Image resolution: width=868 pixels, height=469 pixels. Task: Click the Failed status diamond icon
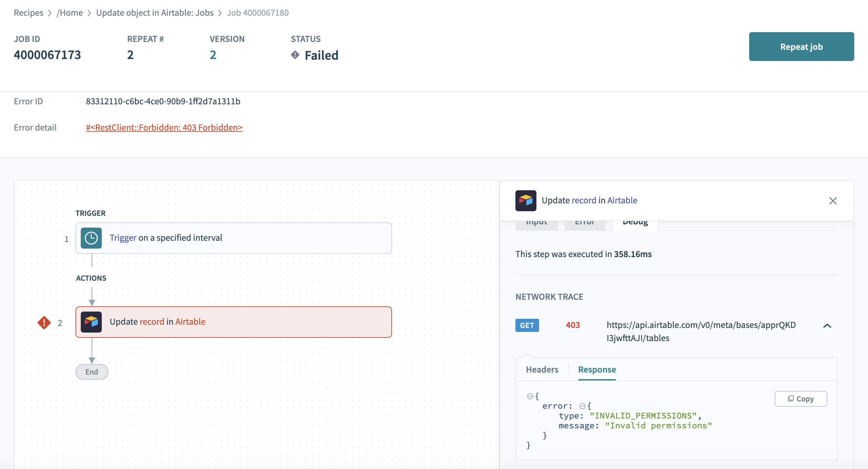pos(295,55)
